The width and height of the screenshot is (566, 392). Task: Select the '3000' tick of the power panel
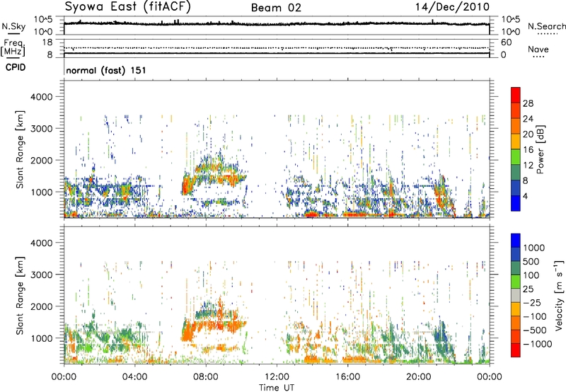(41, 129)
